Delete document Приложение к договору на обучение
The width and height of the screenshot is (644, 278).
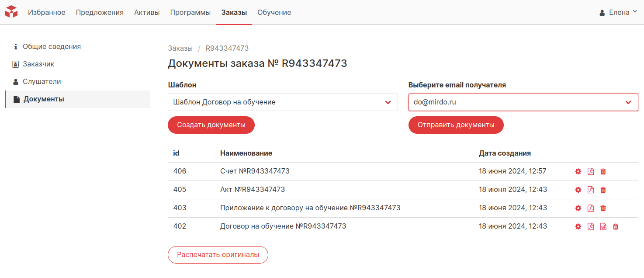603,208
